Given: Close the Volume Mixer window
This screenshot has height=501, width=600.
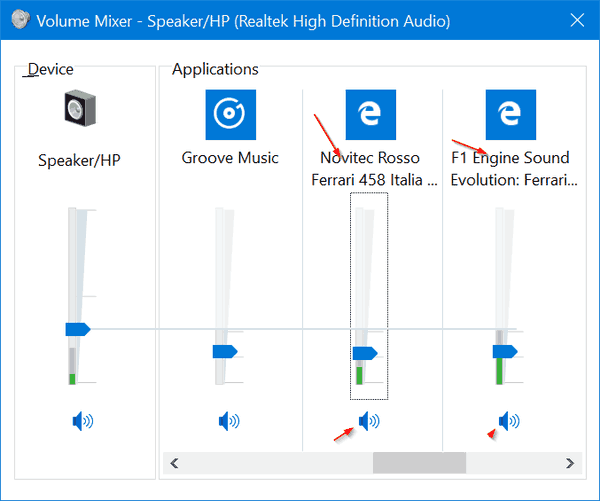Looking at the screenshot, I should point(576,20).
